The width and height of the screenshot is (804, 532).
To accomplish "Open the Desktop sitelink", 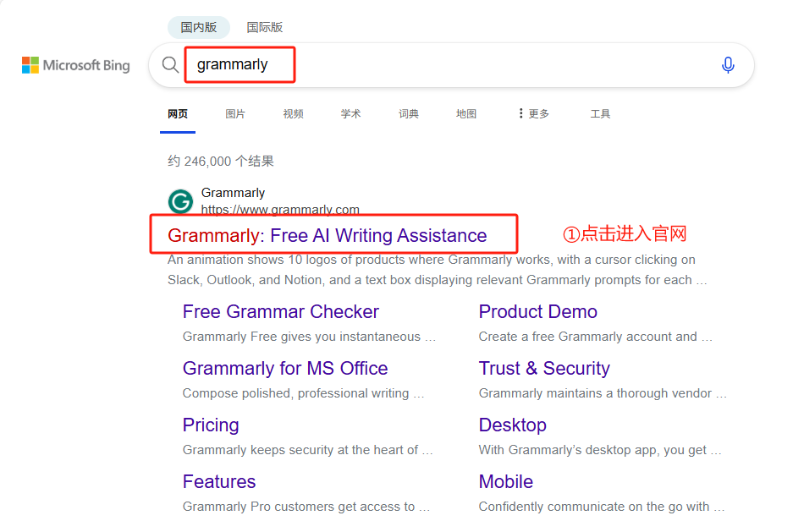I will coord(512,425).
